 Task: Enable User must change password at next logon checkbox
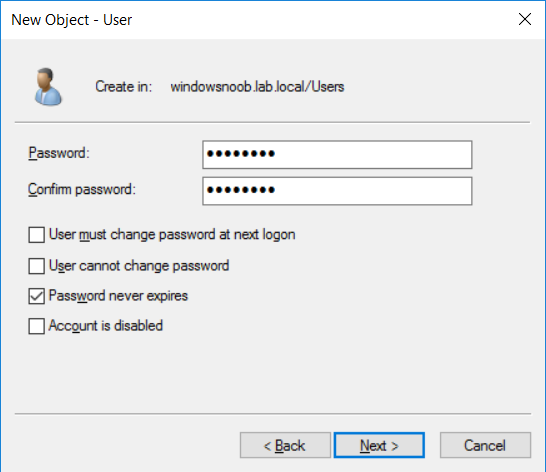37,235
